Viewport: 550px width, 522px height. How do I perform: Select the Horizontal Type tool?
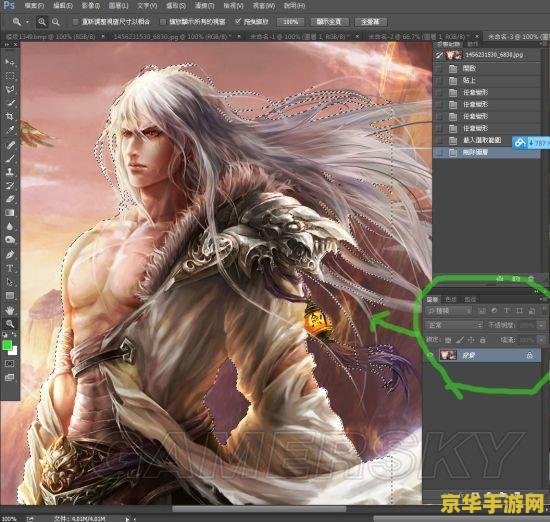coord(10,268)
